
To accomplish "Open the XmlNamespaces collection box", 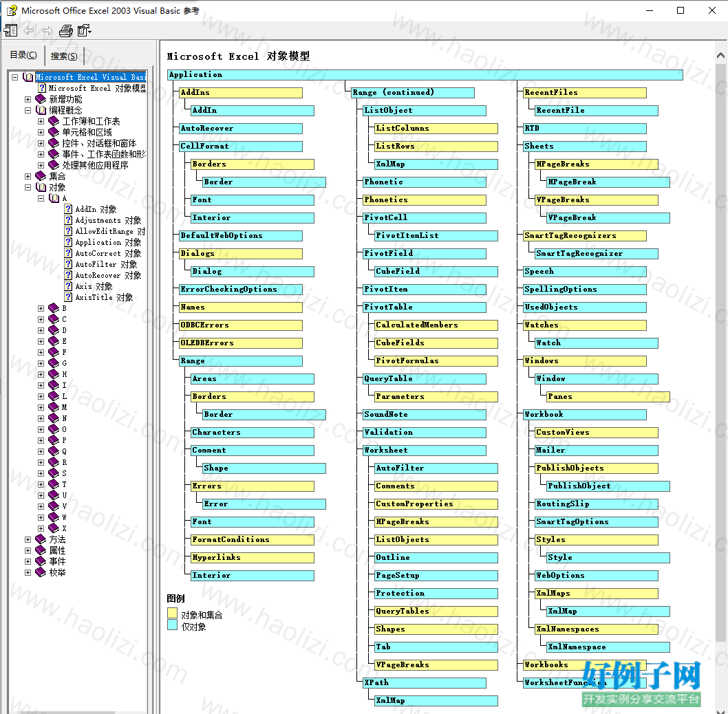I will (596, 629).
